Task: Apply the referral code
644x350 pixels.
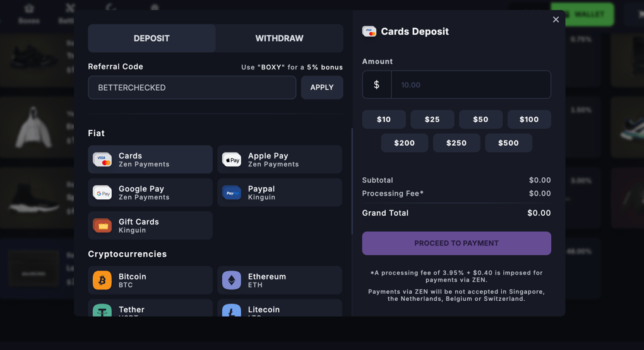Action: (322, 88)
